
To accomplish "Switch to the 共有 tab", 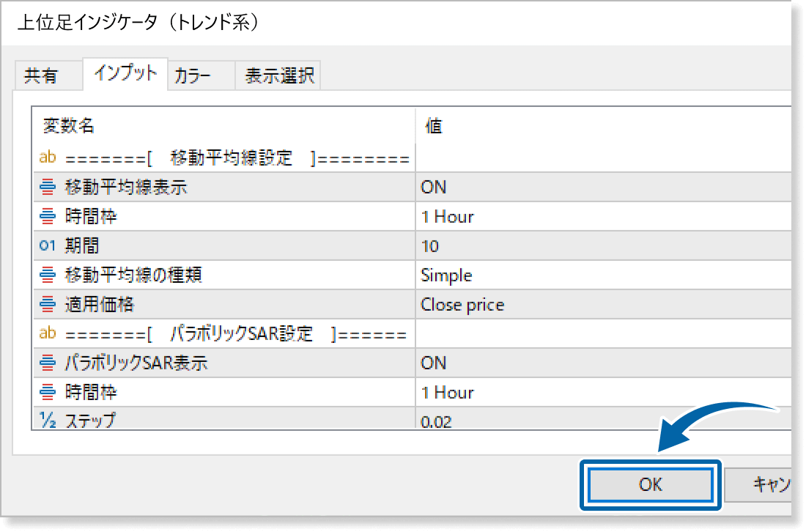I will [x=41, y=76].
